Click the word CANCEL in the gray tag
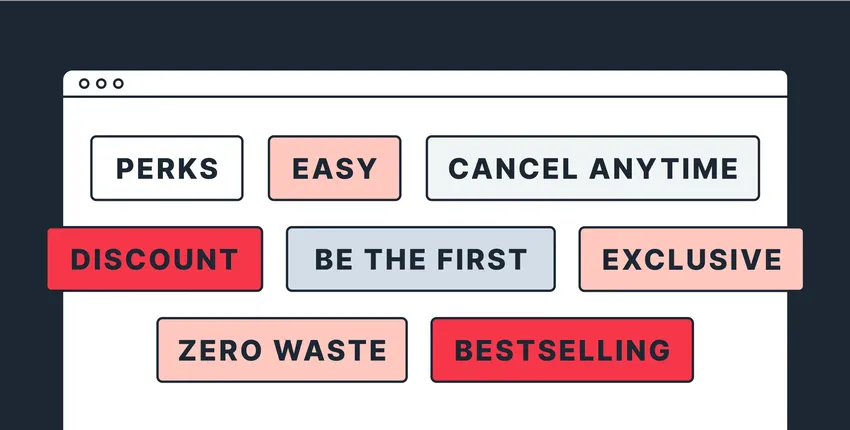The height and width of the screenshot is (430, 850). [513, 168]
